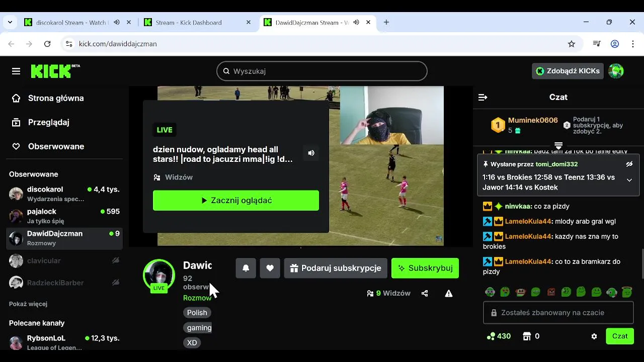Switch to discokarol Stream tab
Screen dimensions: 644x362
pyautogui.click(x=71, y=23)
